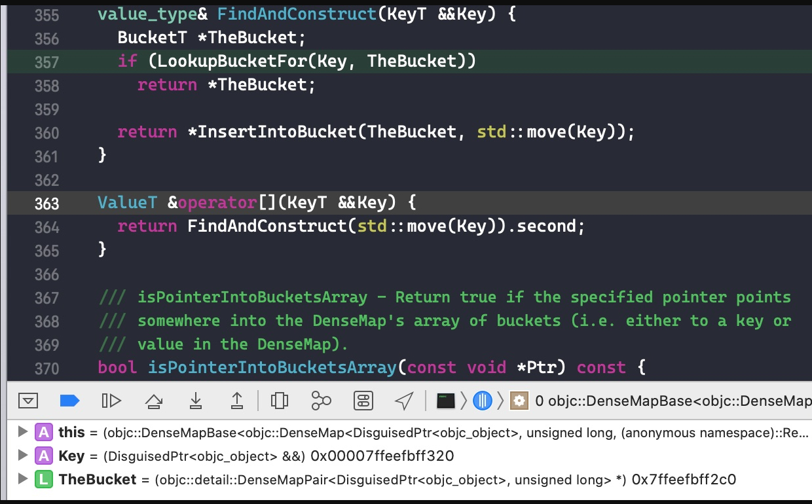Viewport: 812px width, 504px height.
Task: Click 'isPointerIntoBucketsArray' function name in line 370
Action: [272, 368]
